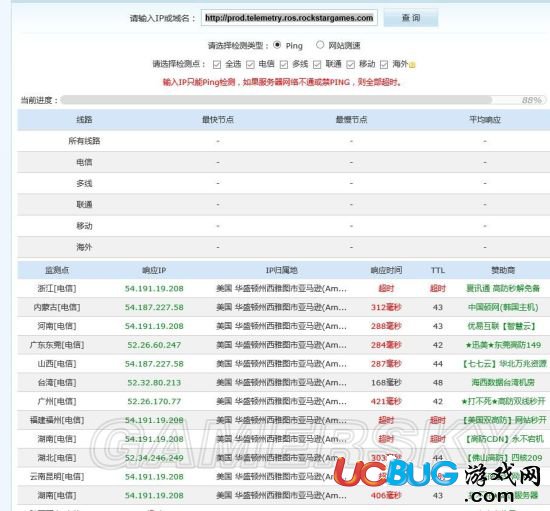Click the 浙江[电信] monitoring point

click(x=57, y=289)
